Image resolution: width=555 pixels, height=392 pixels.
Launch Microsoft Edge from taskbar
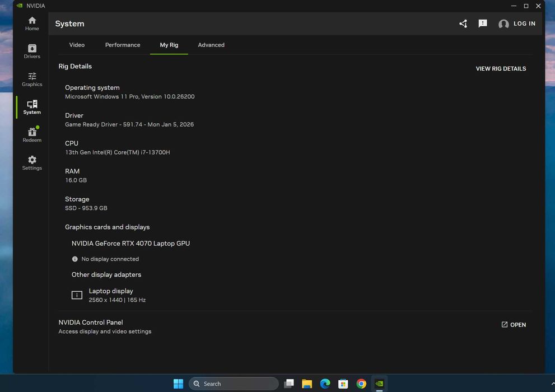[325, 384]
